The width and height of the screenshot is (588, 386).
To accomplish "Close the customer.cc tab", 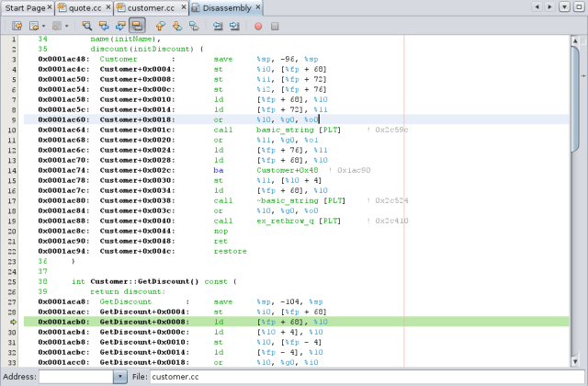I will (184, 7).
